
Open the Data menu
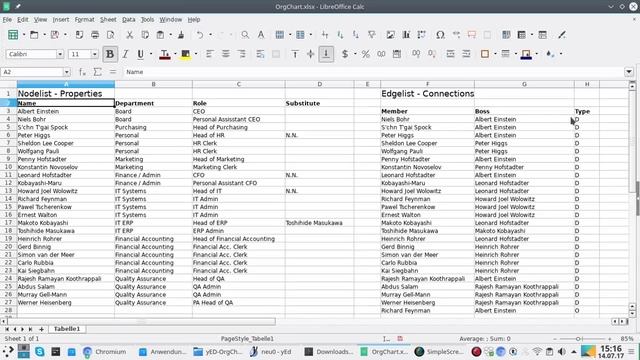click(x=129, y=20)
